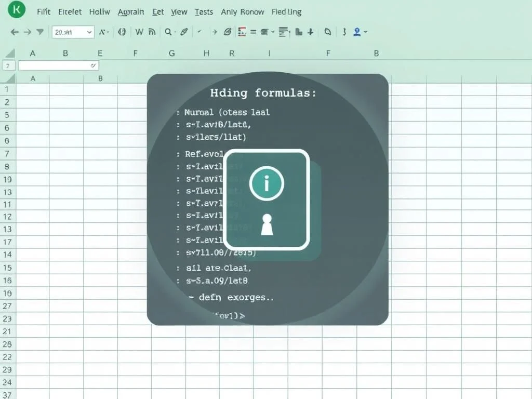Select row 15 header
Viewport: 532px width, 399px height.
click(7, 268)
